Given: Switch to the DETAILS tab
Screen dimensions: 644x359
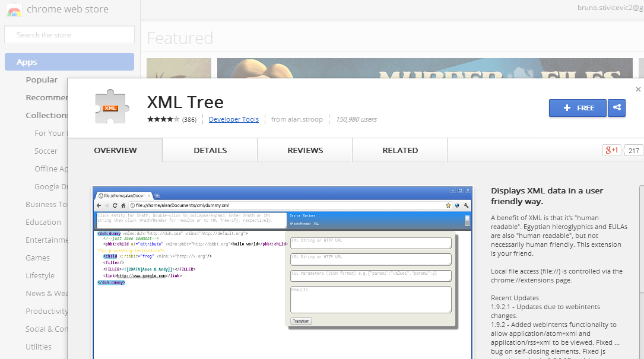Looking at the screenshot, I should 210,150.
